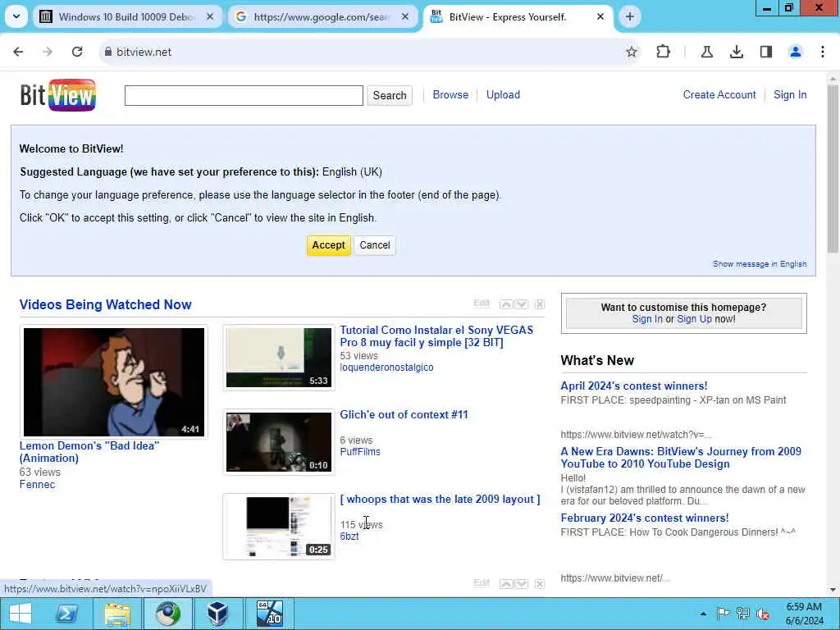Image resolution: width=840 pixels, height=630 pixels.
Task: Open whoops that was the late 2009 layout title
Action: coord(440,500)
